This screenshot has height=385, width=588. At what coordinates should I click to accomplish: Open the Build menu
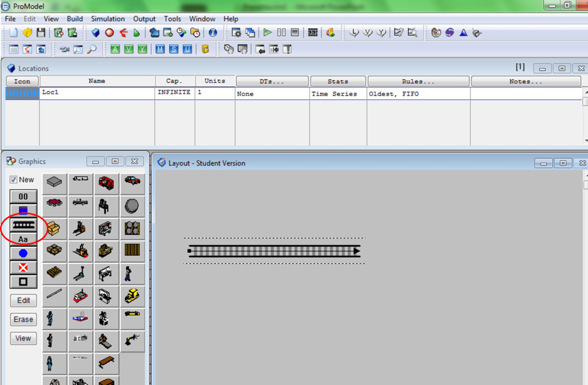pos(75,19)
